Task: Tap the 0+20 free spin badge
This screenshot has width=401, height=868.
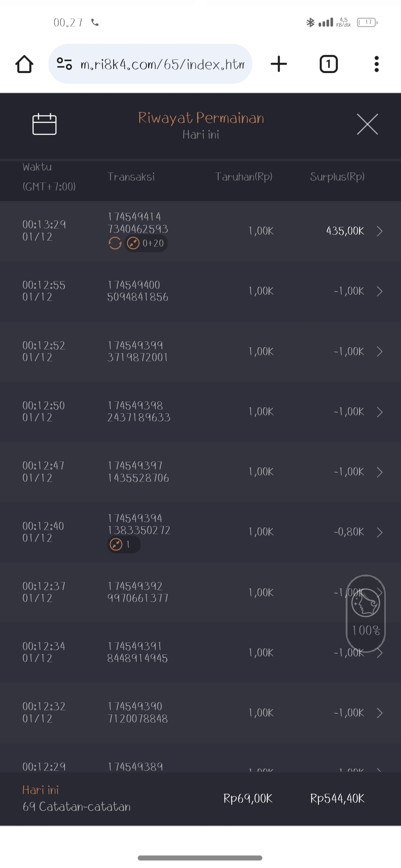Action: [146, 243]
